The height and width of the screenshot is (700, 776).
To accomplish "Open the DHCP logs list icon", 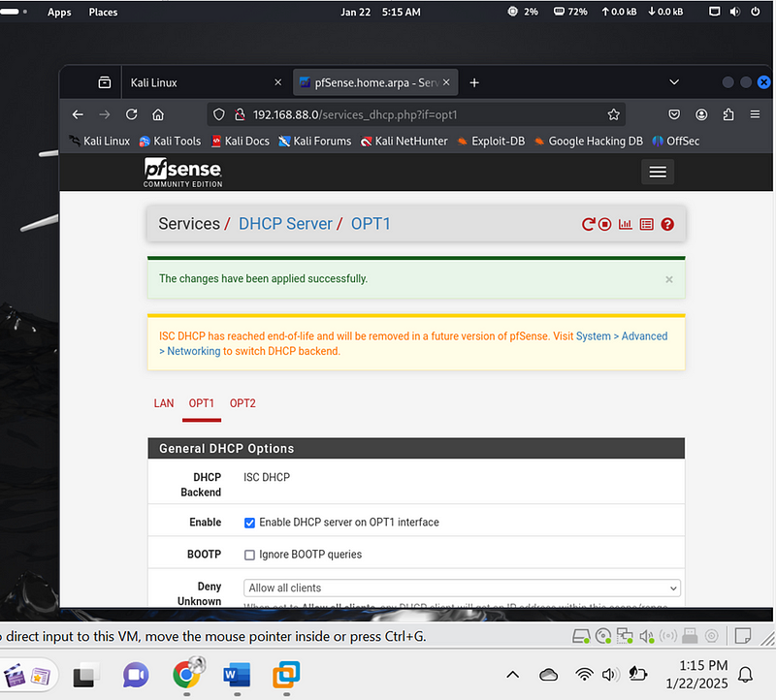I will (646, 225).
